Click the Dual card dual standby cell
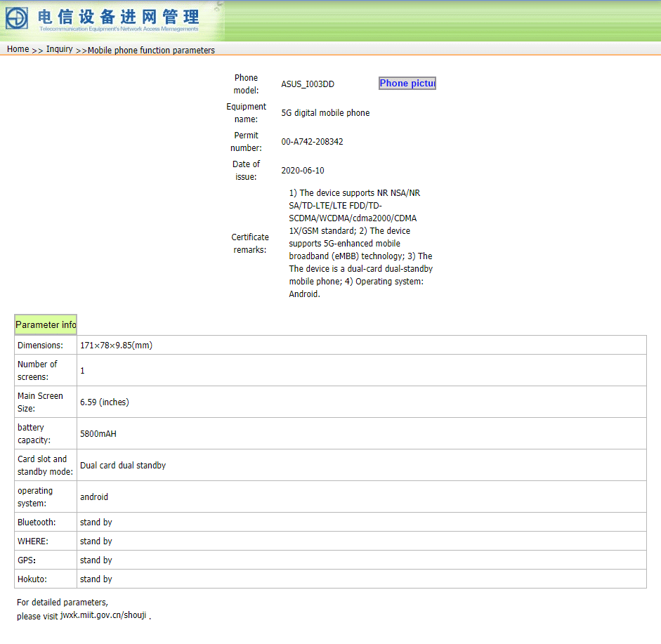Screen dimensions: 661x644 click(361, 466)
